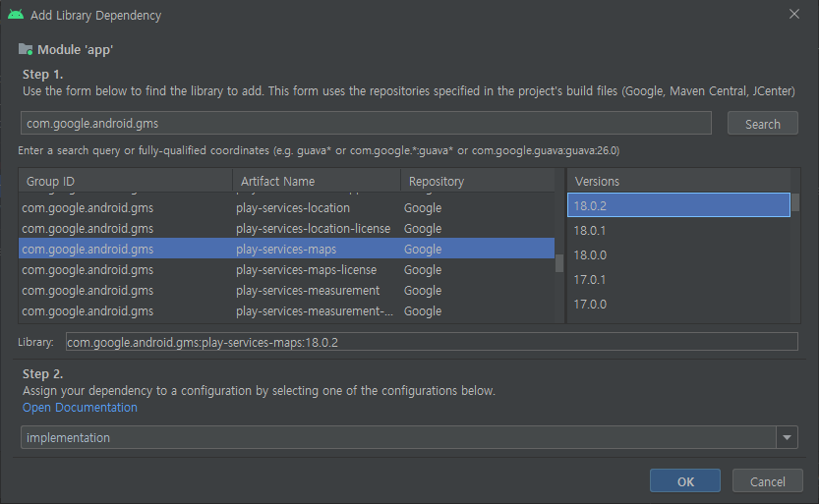Choose version 18.0.0
The height and width of the screenshot is (504, 819).
678,254
